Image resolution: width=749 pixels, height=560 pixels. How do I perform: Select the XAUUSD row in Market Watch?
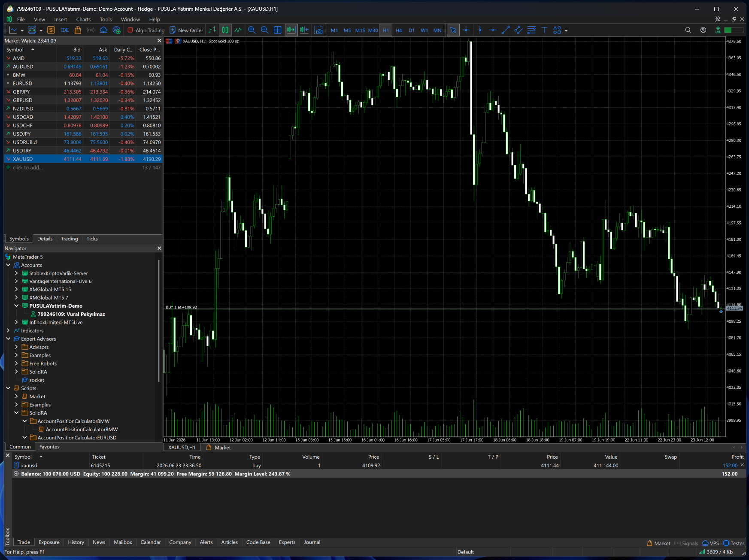click(83, 159)
